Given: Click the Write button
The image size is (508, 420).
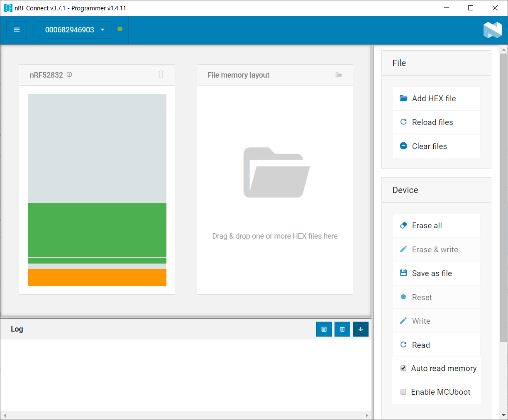Looking at the screenshot, I should 436,321.
